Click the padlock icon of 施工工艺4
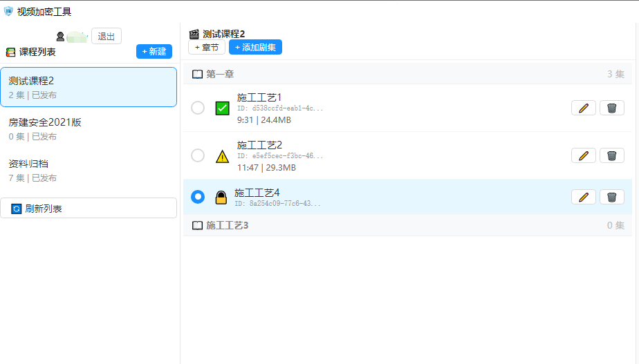 point(221,198)
